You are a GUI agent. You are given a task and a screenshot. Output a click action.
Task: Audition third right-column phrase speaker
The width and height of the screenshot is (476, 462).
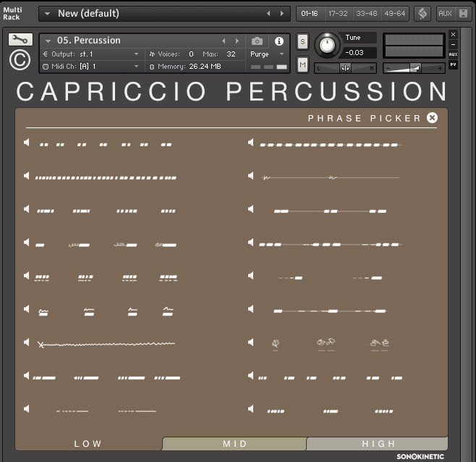coord(251,209)
